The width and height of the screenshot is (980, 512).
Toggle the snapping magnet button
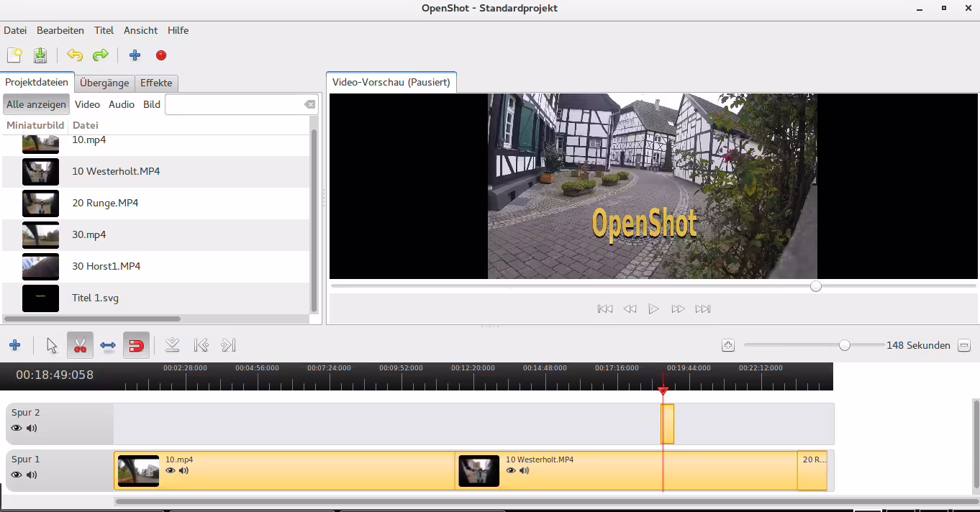click(136, 346)
